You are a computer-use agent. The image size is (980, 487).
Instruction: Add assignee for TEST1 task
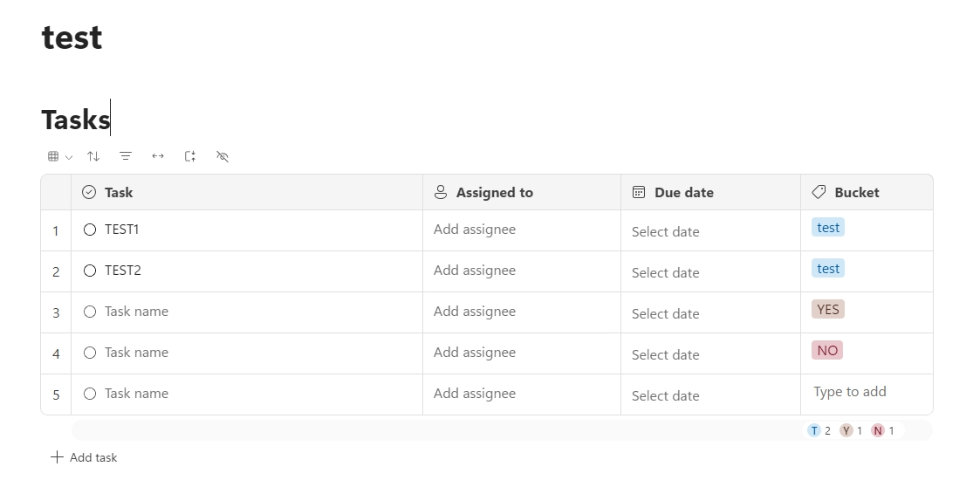pos(475,230)
